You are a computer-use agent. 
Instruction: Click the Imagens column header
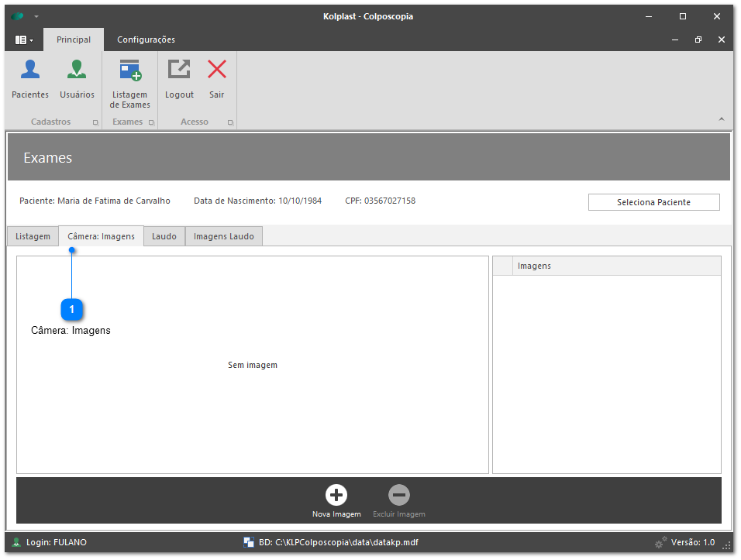pos(617,266)
